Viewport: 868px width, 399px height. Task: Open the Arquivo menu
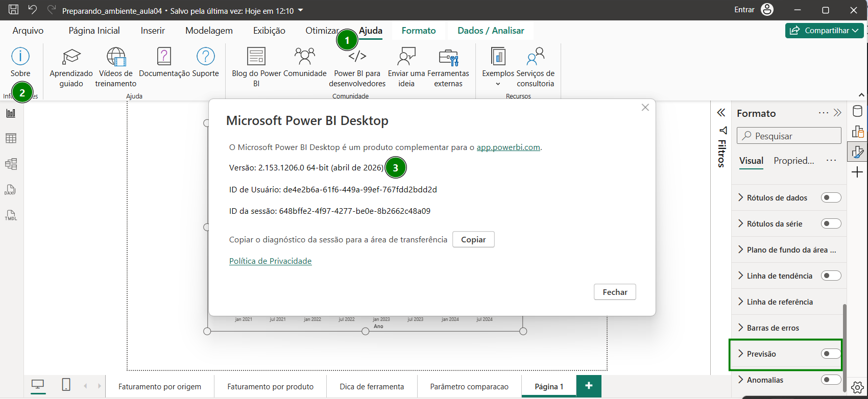28,31
